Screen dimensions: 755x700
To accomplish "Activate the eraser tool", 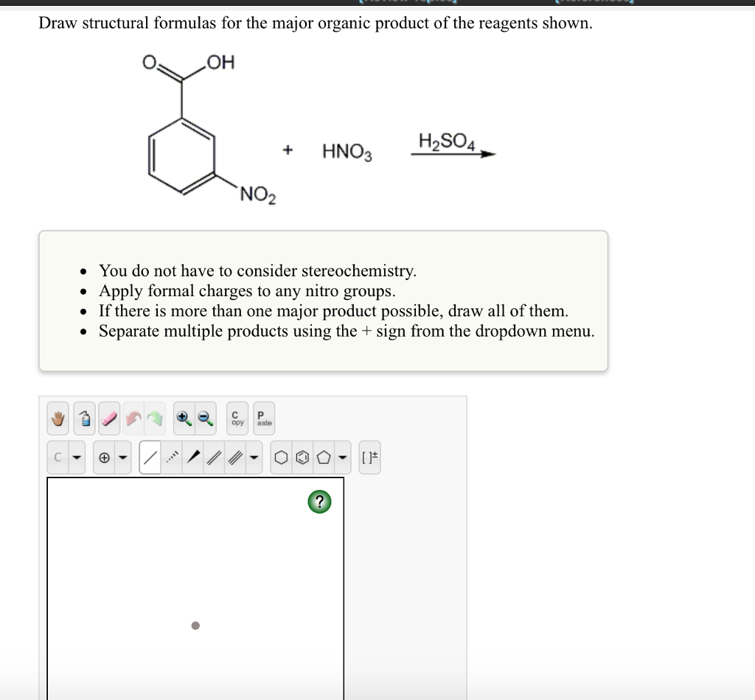I will point(108,419).
